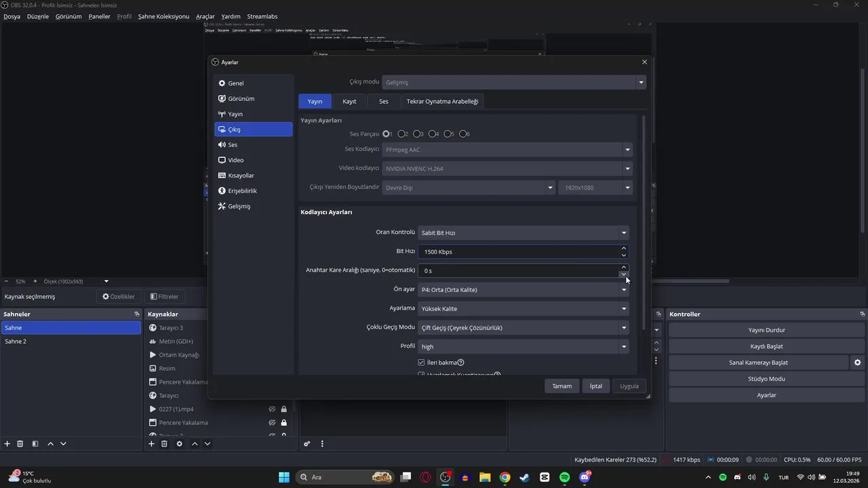Switch to Tekrar Oynatma Arabelleği tab
The height and width of the screenshot is (488, 868).
pyautogui.click(x=442, y=102)
